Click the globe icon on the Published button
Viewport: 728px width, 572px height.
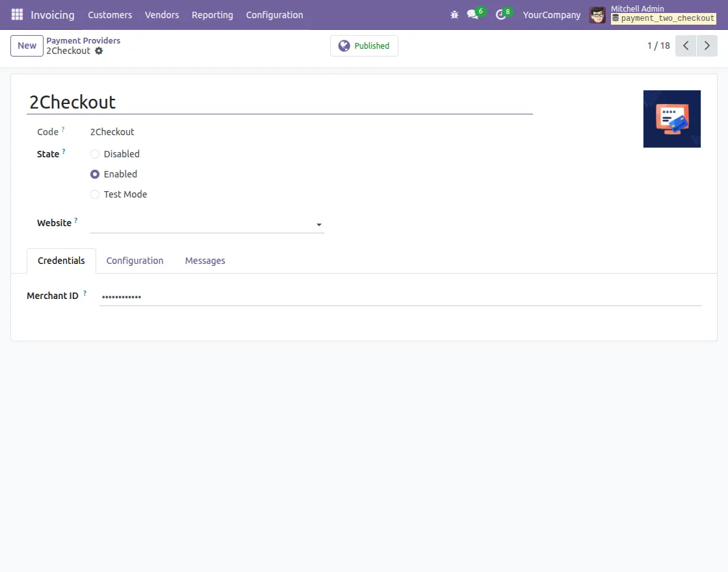pos(344,45)
